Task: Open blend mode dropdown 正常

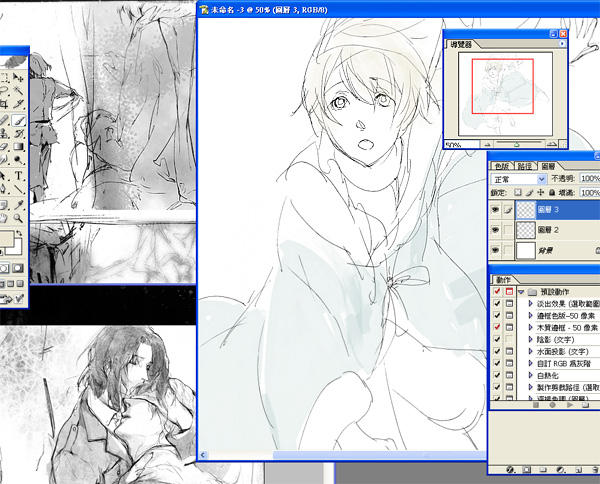Action: [518, 179]
